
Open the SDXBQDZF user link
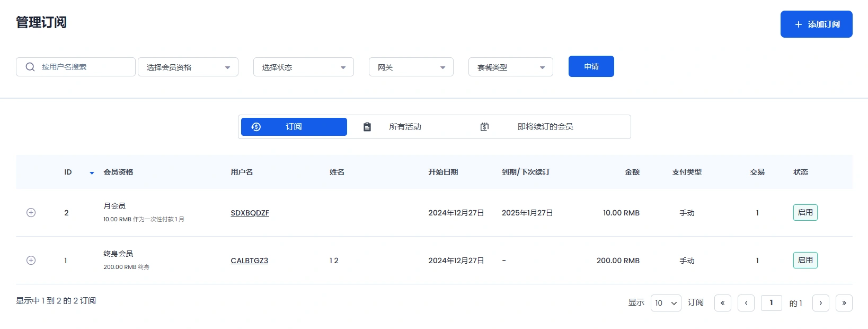click(250, 213)
